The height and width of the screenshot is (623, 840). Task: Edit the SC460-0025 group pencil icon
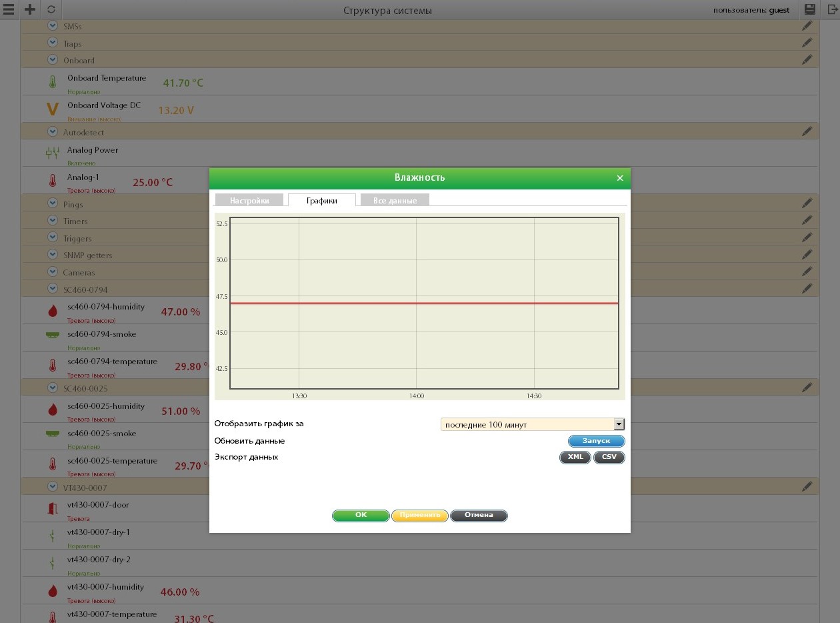807,387
